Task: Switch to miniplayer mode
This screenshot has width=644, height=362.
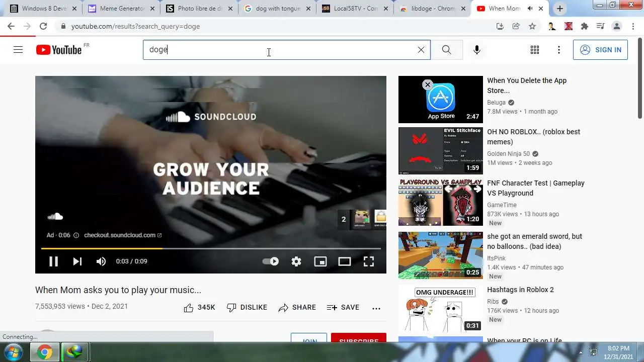Action: 320,261
